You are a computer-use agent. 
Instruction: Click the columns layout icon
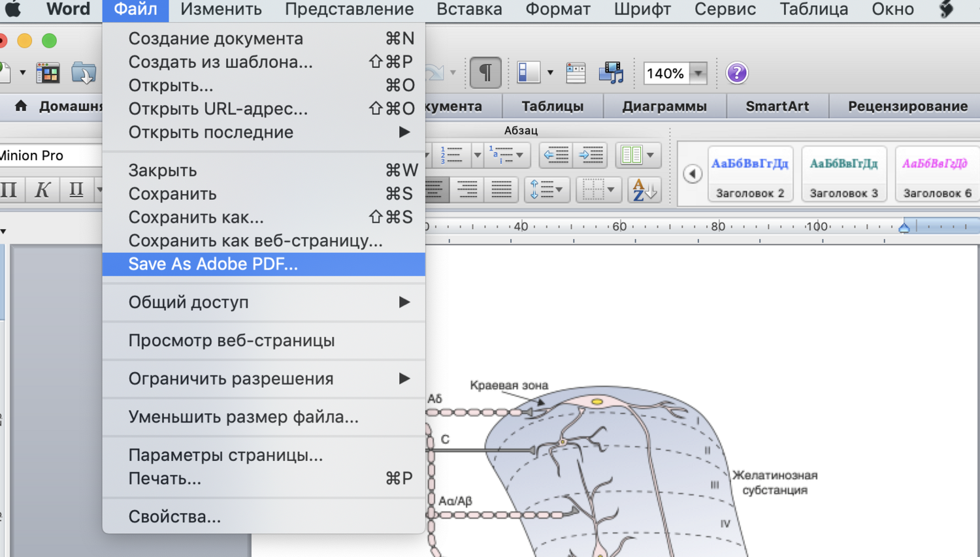click(x=631, y=155)
